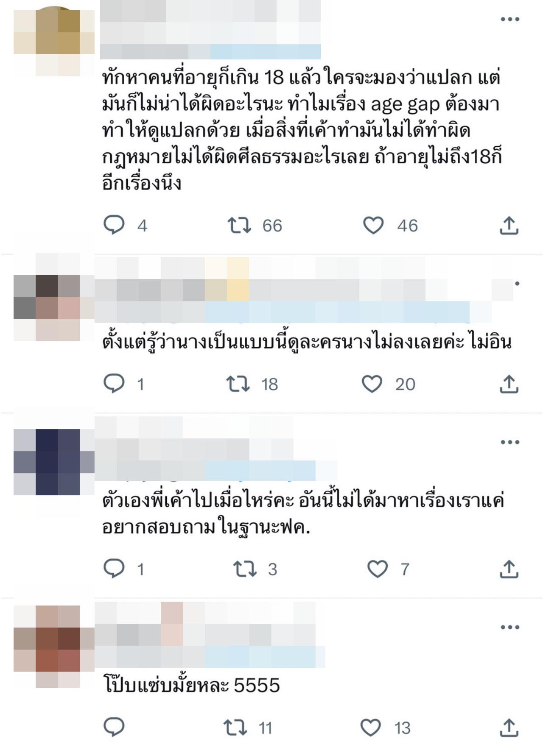Like the tweet with 20 likes
543x756 pixels.
372,384
